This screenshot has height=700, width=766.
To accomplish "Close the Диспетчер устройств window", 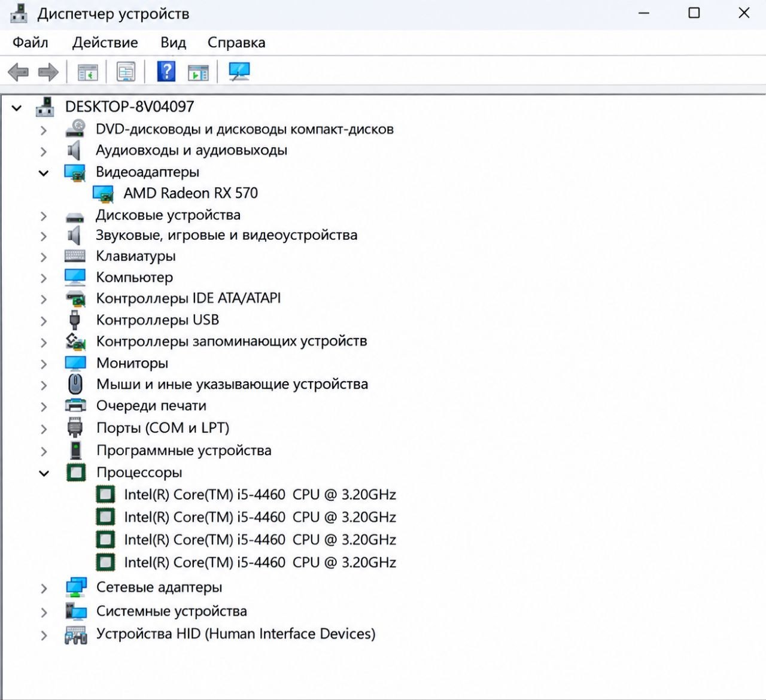I will pos(744,13).
